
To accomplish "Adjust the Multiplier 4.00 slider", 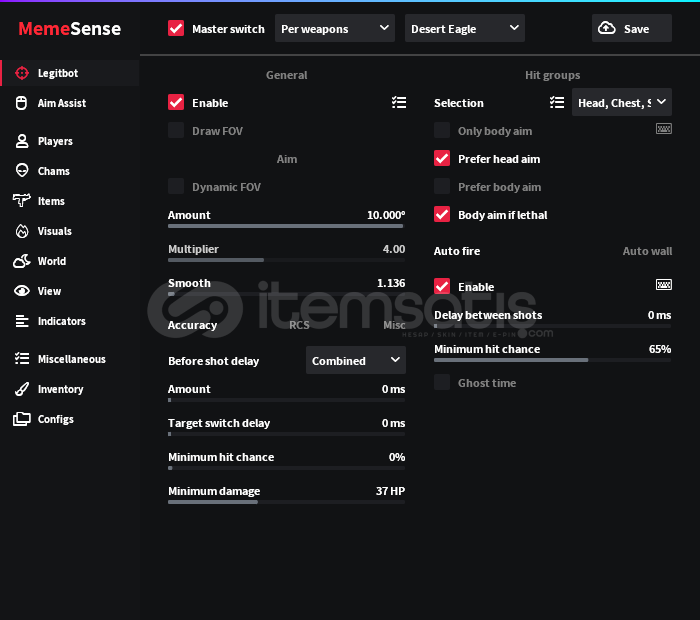I will point(286,260).
